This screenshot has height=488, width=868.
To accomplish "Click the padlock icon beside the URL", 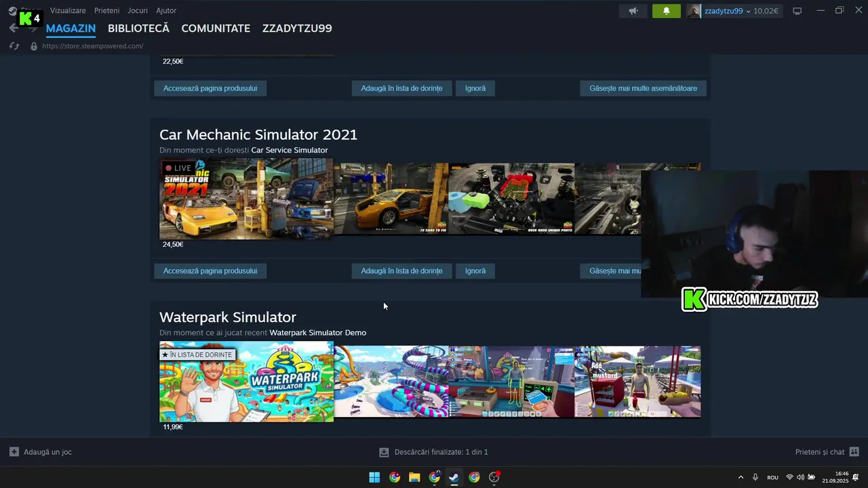I will click(34, 46).
